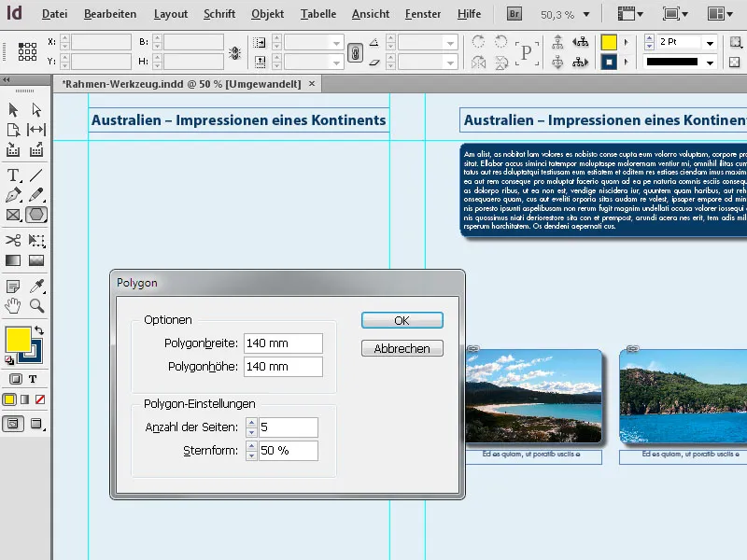
Task: Swap fill and stroke colors
Action: pos(39,330)
